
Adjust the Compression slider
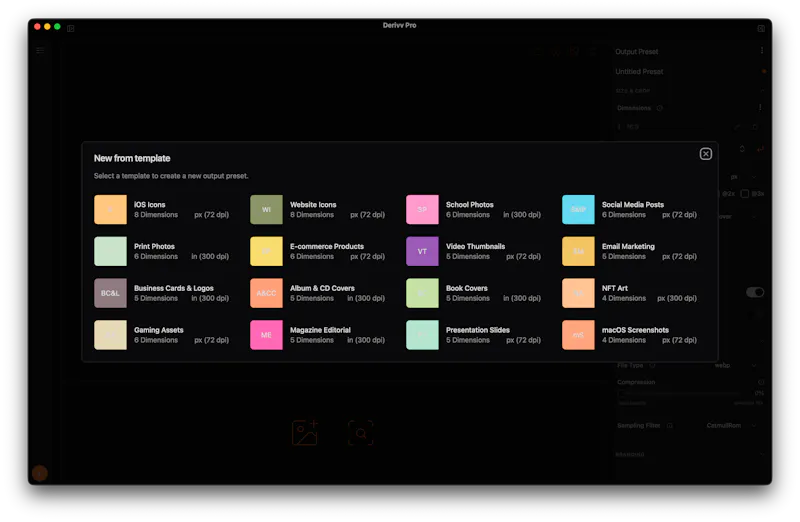tap(679, 393)
